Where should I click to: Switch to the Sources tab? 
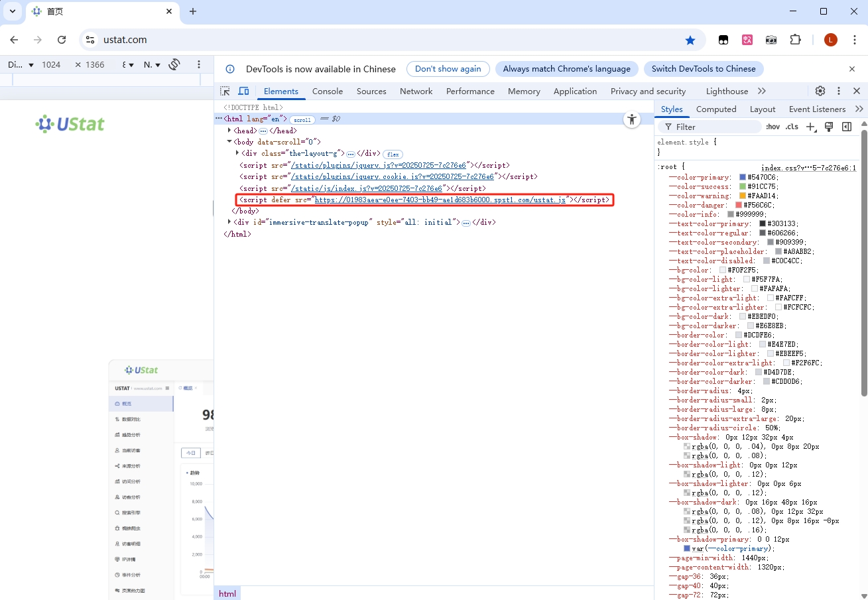371,91
